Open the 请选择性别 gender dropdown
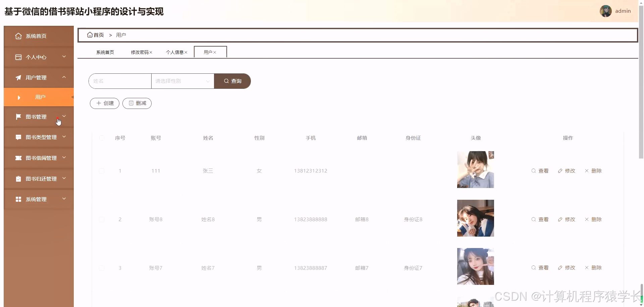The width and height of the screenshot is (644, 307). click(183, 81)
